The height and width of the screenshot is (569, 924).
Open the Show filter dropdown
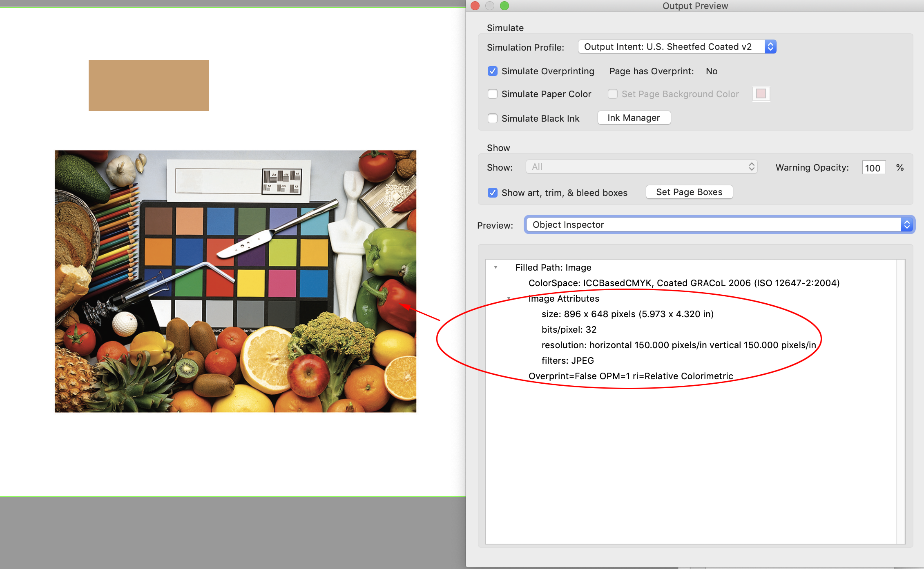pos(641,167)
